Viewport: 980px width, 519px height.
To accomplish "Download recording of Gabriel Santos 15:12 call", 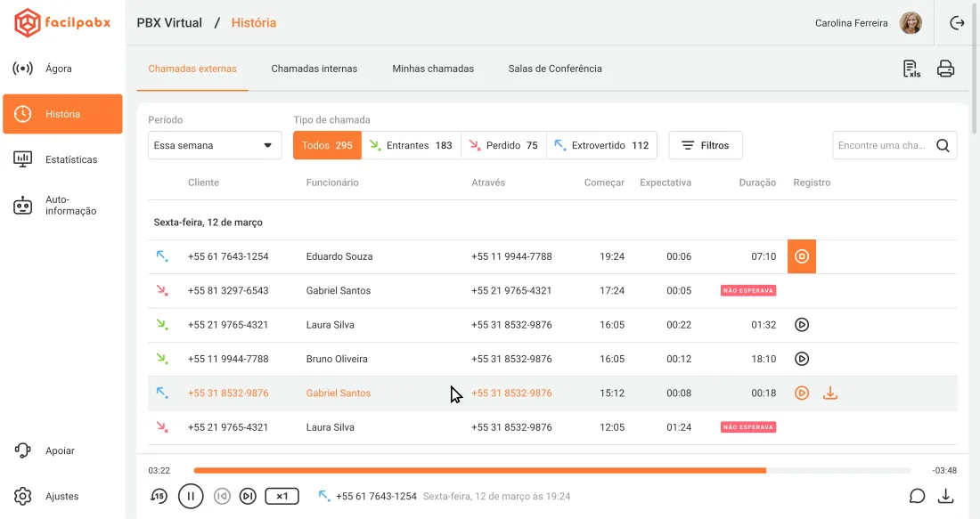I will click(830, 393).
